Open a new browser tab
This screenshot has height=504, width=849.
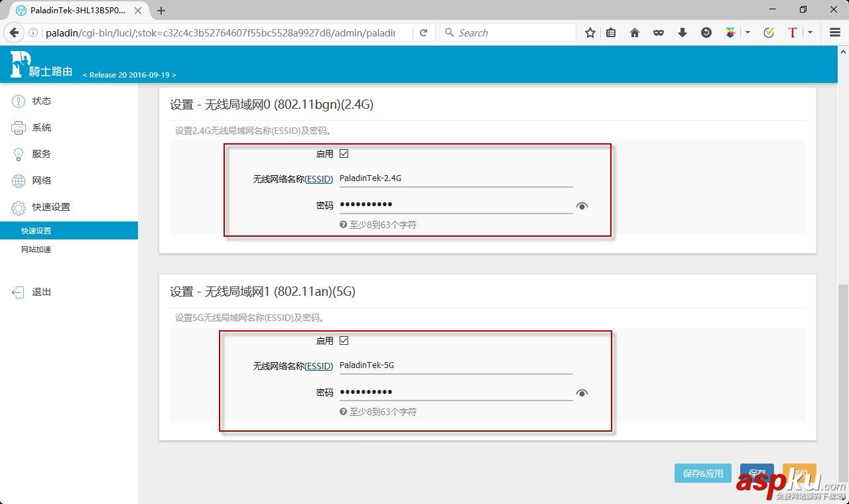pyautogui.click(x=161, y=11)
